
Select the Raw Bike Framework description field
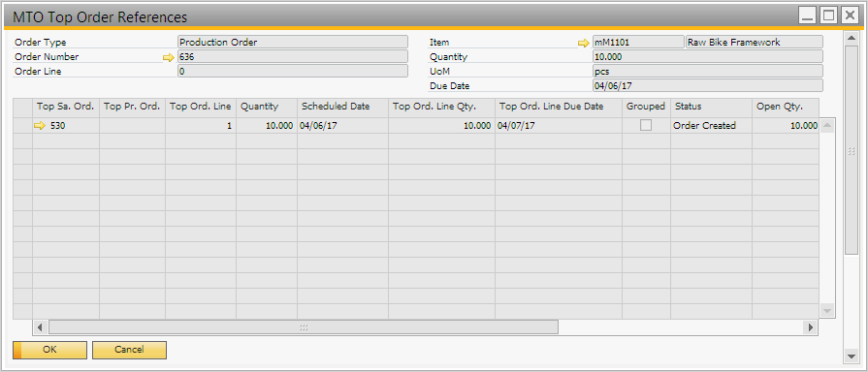click(755, 42)
